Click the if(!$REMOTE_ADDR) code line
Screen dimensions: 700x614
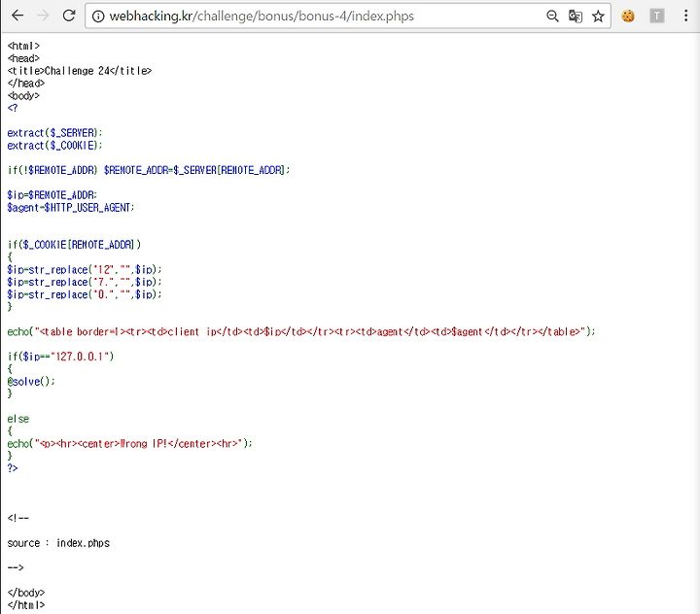149,170
